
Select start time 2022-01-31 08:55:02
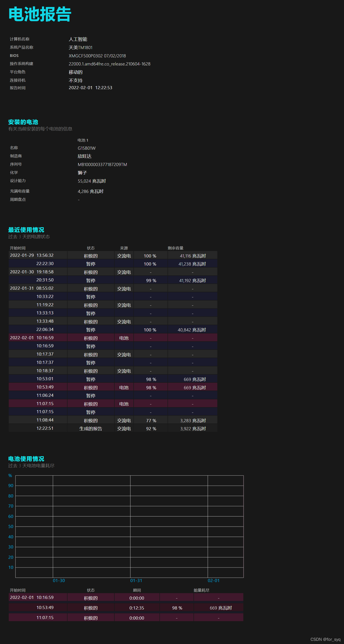[32, 288]
